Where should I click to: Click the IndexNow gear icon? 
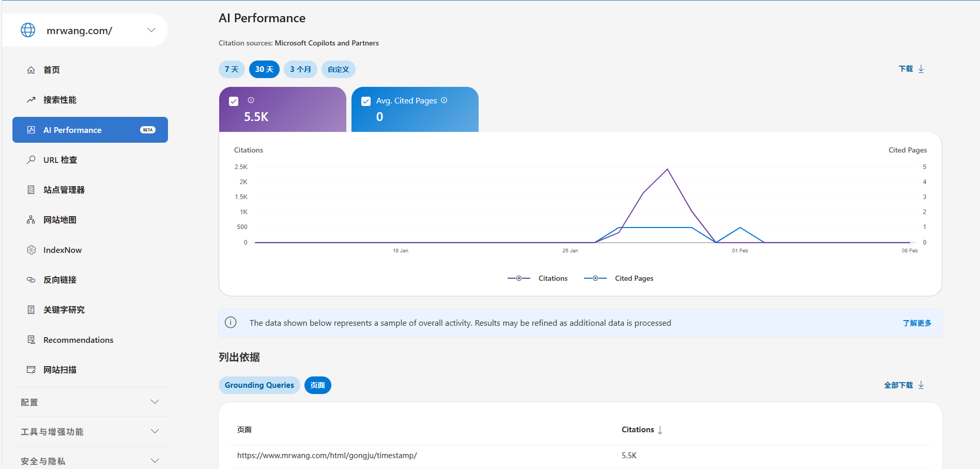(31, 250)
